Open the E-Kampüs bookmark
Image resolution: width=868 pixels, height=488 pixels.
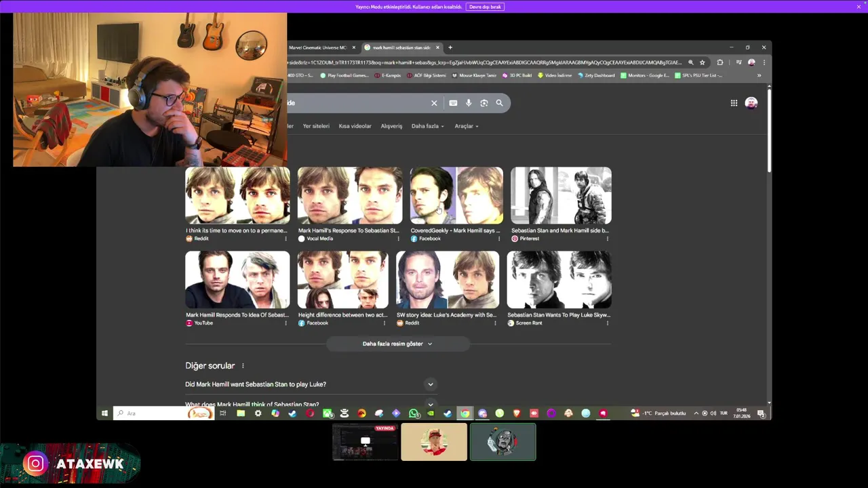click(387, 75)
